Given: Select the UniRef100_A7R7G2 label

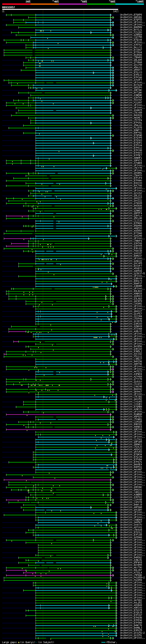Looking at the screenshot, I should [x=131, y=45].
